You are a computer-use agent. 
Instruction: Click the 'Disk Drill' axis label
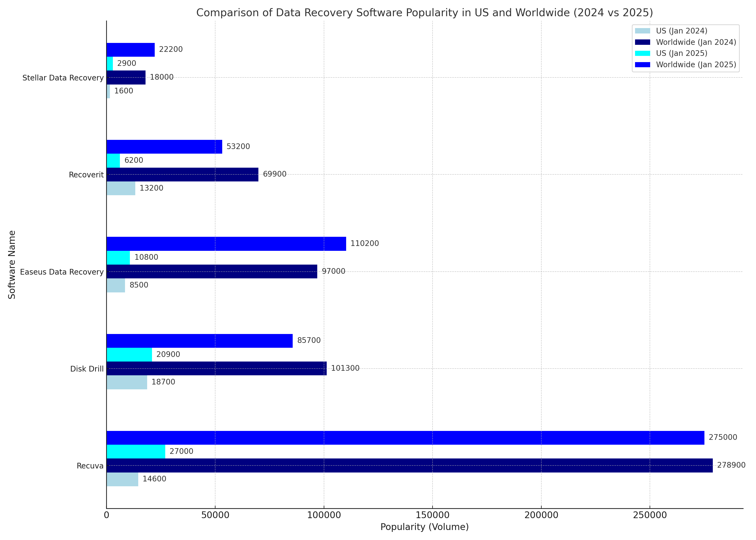click(x=87, y=369)
